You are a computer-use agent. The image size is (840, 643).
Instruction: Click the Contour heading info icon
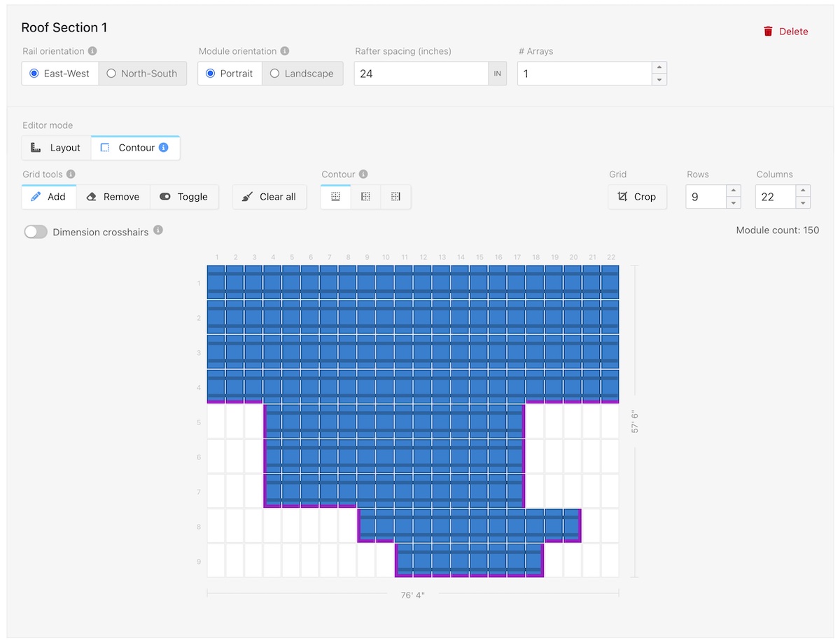[363, 174]
